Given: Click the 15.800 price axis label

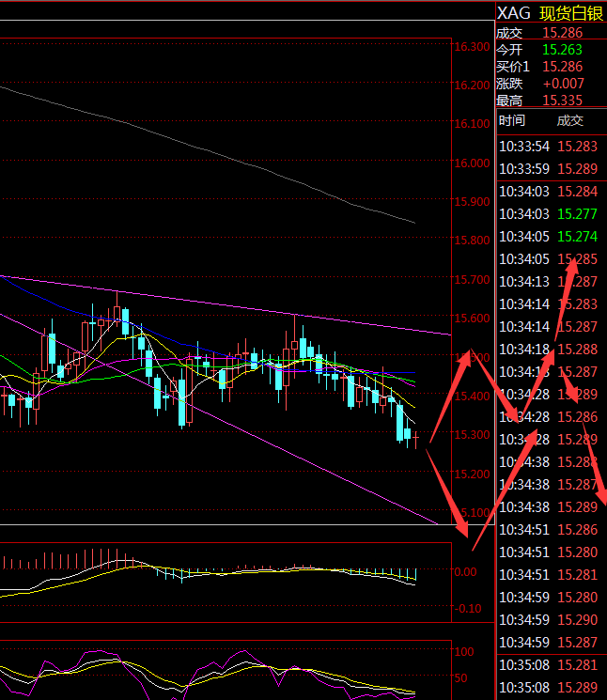Looking at the screenshot, I should [x=472, y=241].
